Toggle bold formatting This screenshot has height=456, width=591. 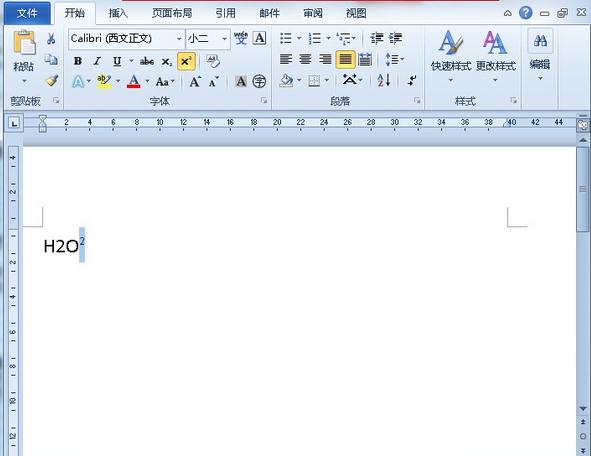pyautogui.click(x=78, y=61)
